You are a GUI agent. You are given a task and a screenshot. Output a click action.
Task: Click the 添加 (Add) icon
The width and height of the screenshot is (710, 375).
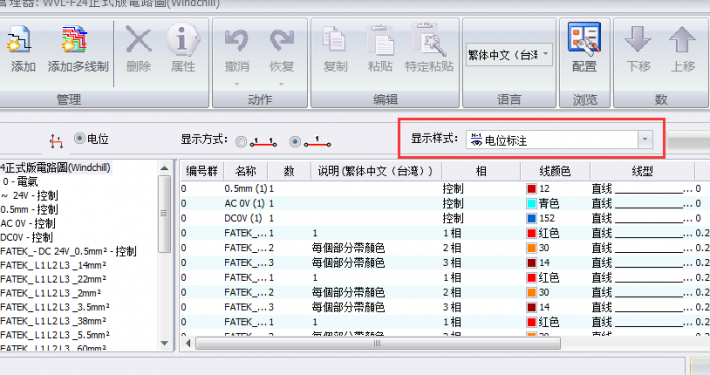point(20,40)
